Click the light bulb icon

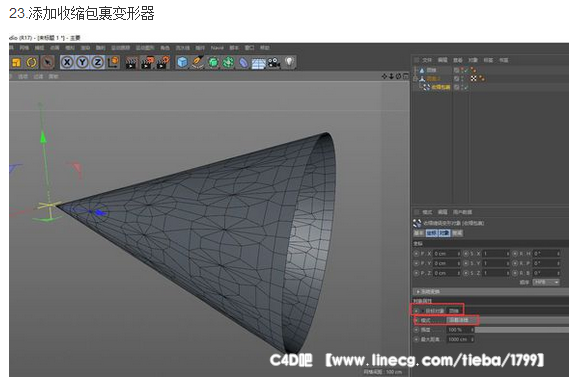[289, 62]
